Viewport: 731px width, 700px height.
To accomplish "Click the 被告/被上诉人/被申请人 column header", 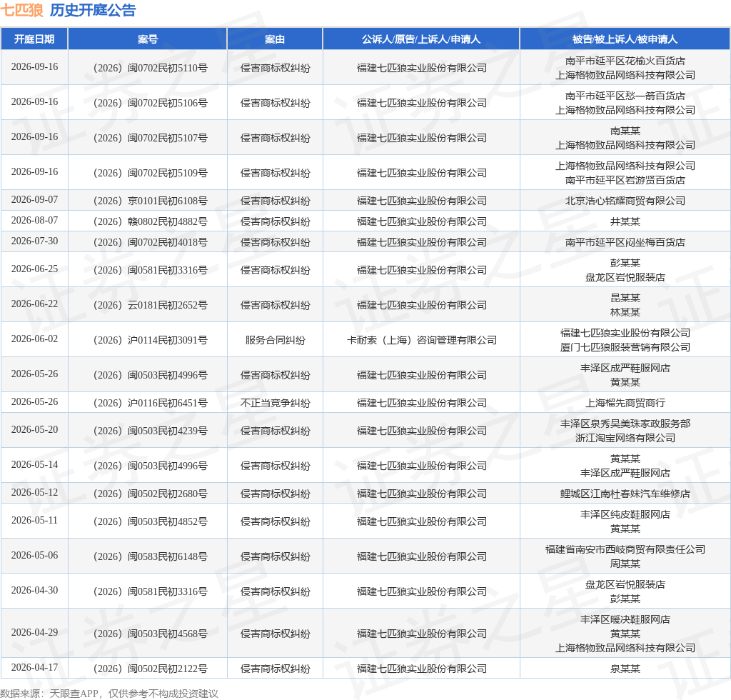I will [625, 39].
